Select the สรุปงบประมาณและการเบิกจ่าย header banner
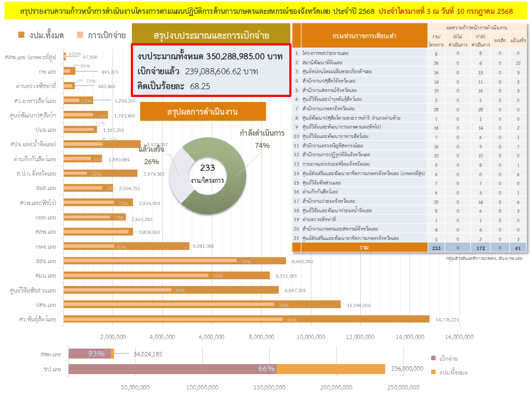Screen dimensions: 532x399 click(x=211, y=35)
